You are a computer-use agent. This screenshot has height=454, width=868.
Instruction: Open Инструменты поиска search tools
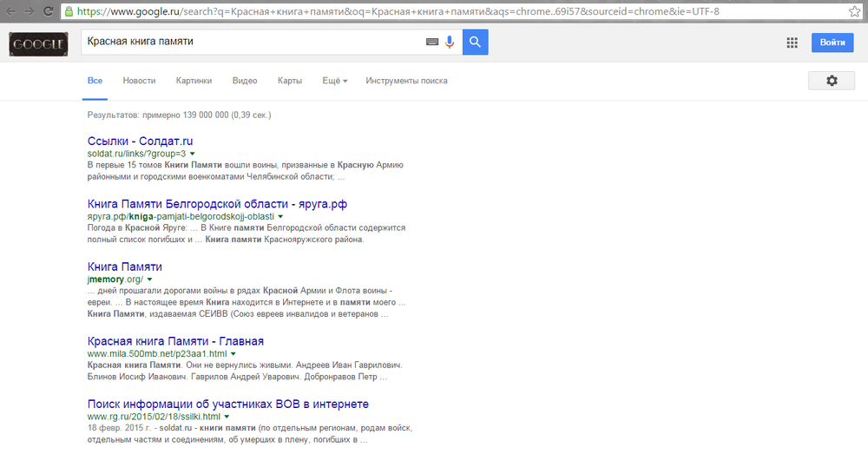[x=406, y=81]
